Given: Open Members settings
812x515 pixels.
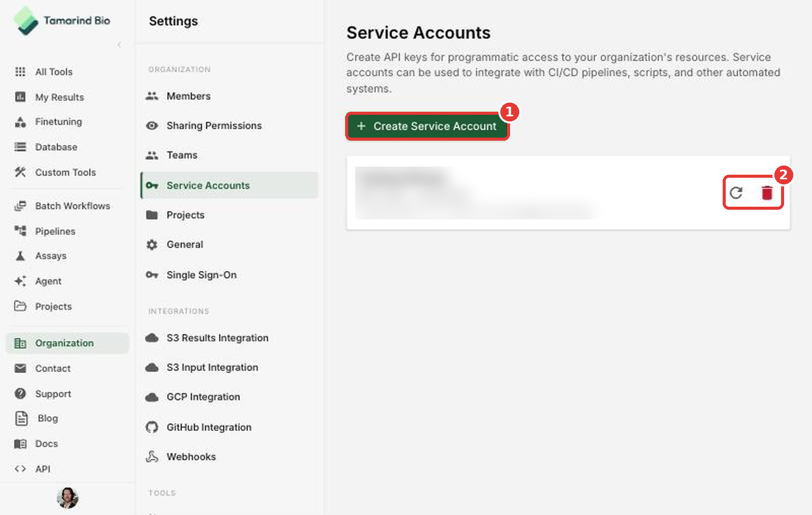Looking at the screenshot, I should [x=229, y=96].
